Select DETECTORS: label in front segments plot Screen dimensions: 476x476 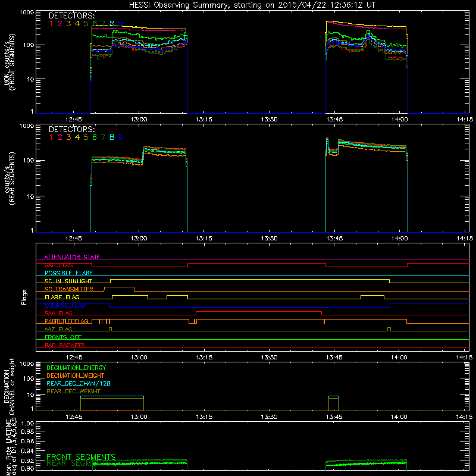[72, 15]
